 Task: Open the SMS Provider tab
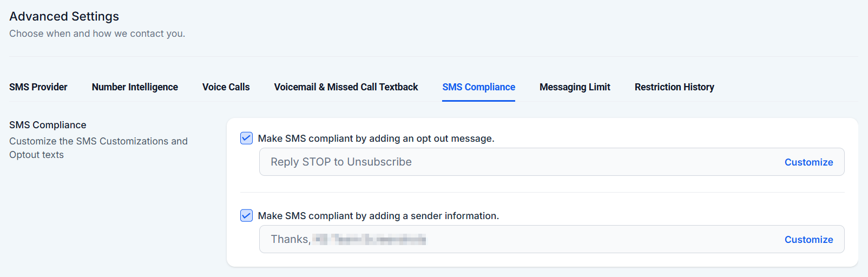click(x=38, y=87)
